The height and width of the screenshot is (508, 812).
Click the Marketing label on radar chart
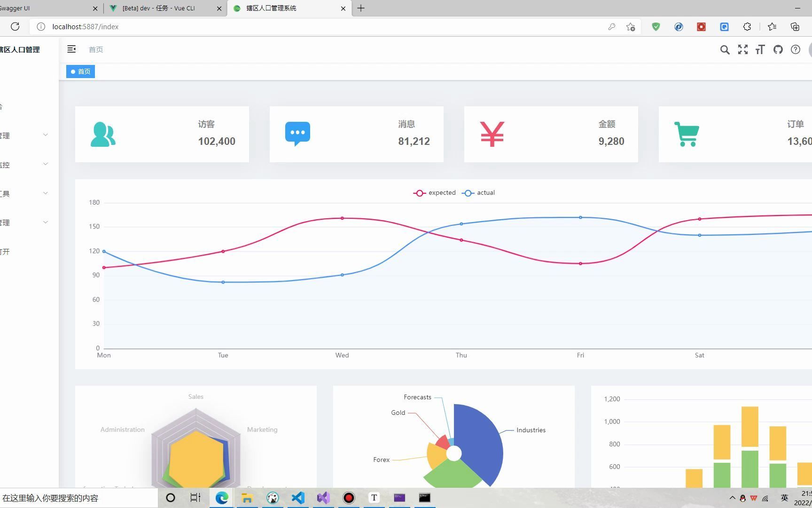(x=262, y=429)
